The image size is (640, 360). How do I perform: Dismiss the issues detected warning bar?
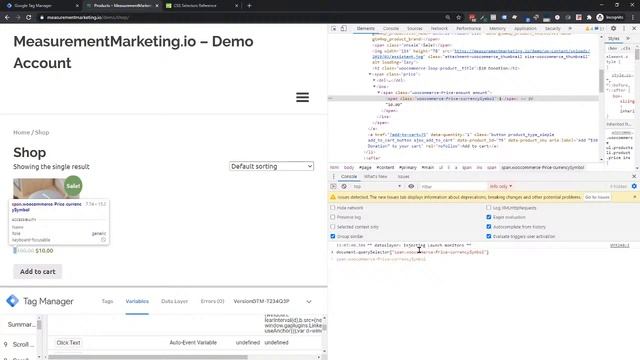[634, 197]
